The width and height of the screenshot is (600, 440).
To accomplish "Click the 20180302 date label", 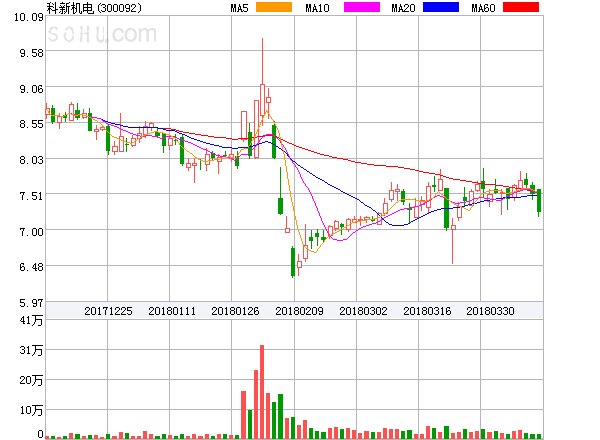I will [363, 311].
